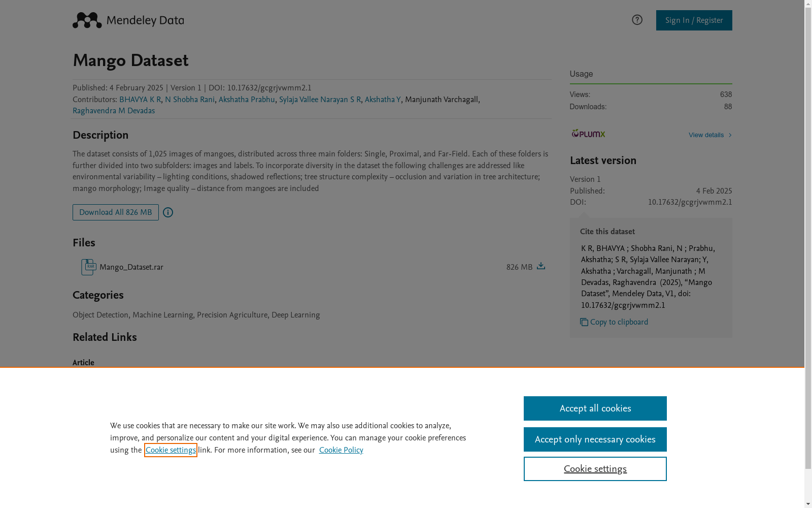The height and width of the screenshot is (508, 812).
Task: Download All 826 MB files
Action: (116, 212)
